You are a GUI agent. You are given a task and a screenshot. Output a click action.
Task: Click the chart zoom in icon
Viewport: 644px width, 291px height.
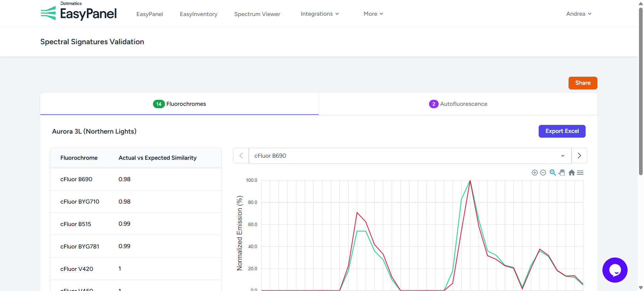click(x=535, y=172)
